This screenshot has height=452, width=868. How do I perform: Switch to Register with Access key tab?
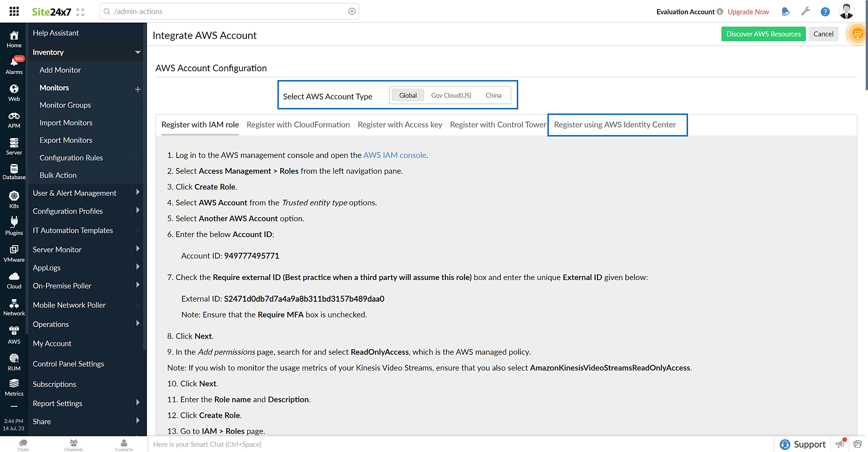(x=400, y=125)
